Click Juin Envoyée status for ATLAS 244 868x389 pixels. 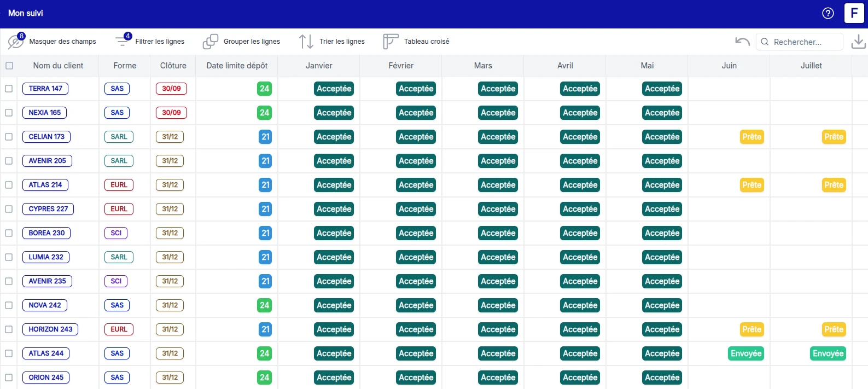click(746, 353)
